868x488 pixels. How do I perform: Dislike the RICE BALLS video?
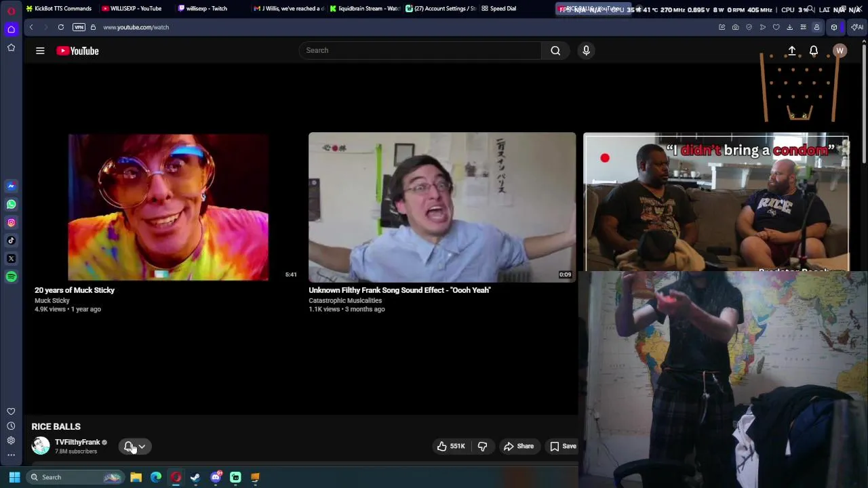tap(482, 446)
